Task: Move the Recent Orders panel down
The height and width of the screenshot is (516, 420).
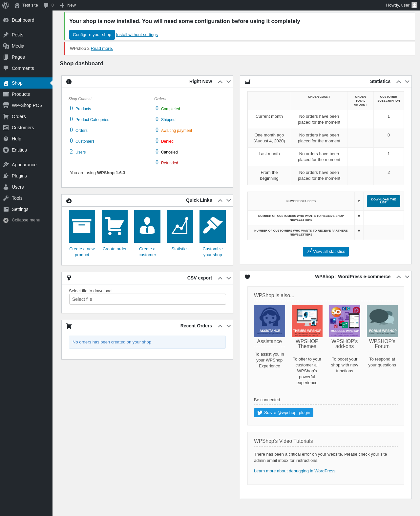Action: point(229,326)
